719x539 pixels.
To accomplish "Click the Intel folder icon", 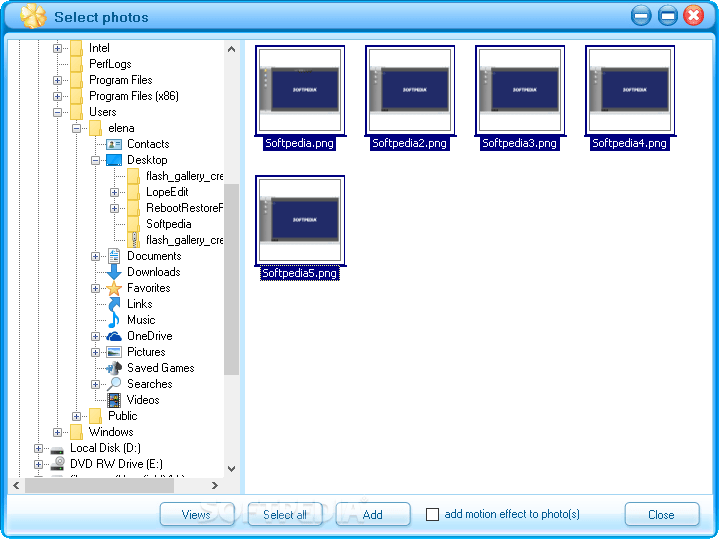I will pos(76,48).
